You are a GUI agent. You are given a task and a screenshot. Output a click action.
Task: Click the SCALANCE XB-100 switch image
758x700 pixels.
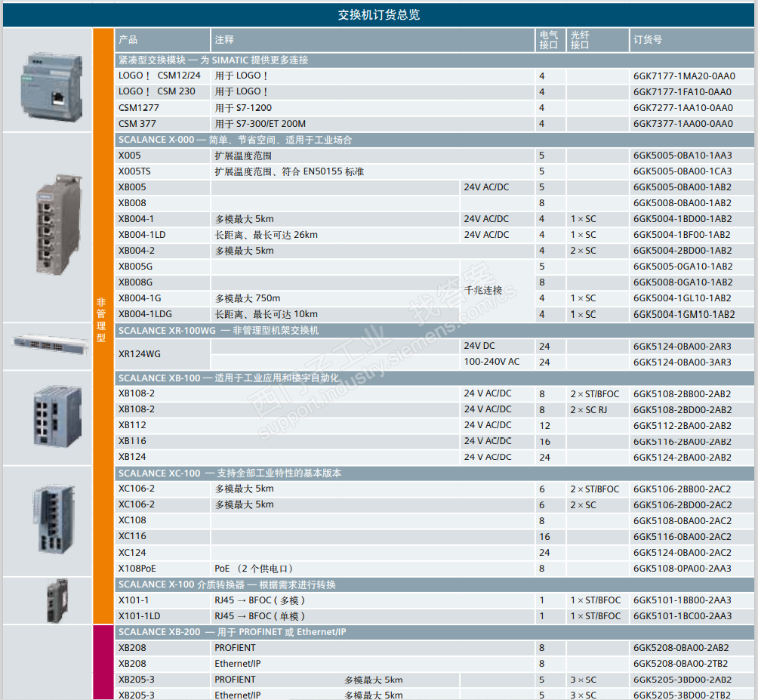click(57, 417)
